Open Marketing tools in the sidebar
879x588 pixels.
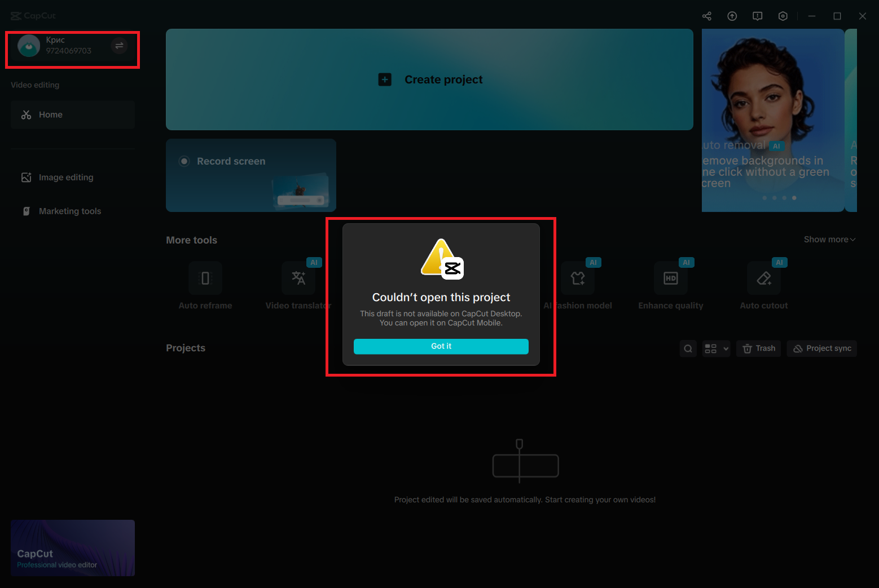[69, 211]
